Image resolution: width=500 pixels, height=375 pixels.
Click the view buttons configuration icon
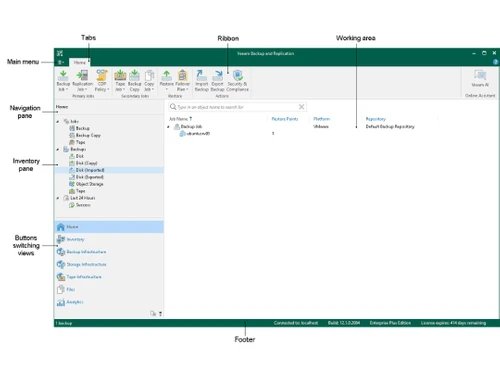coord(153,313)
